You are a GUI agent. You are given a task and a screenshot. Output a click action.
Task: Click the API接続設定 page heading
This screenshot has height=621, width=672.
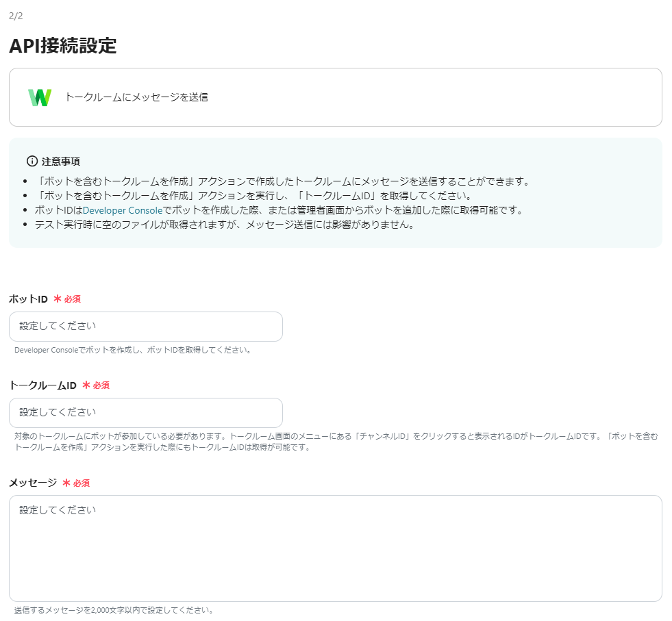click(62, 46)
